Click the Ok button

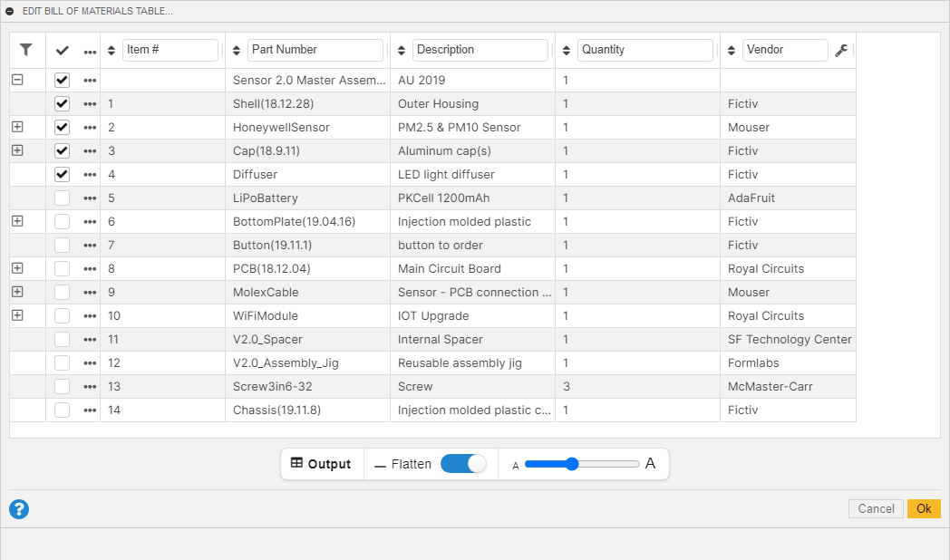point(923,509)
